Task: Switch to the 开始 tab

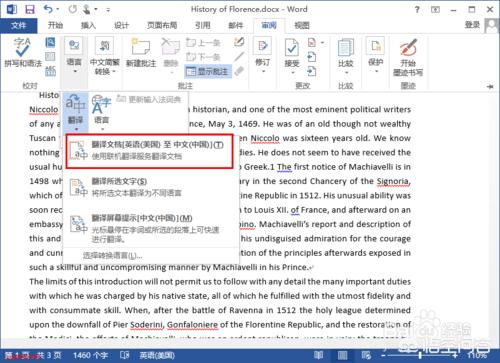Action: [55, 25]
